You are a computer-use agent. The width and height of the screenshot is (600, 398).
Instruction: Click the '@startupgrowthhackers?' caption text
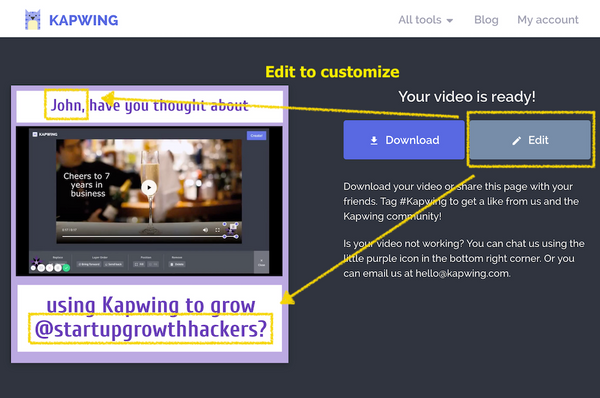pyautogui.click(x=150, y=329)
